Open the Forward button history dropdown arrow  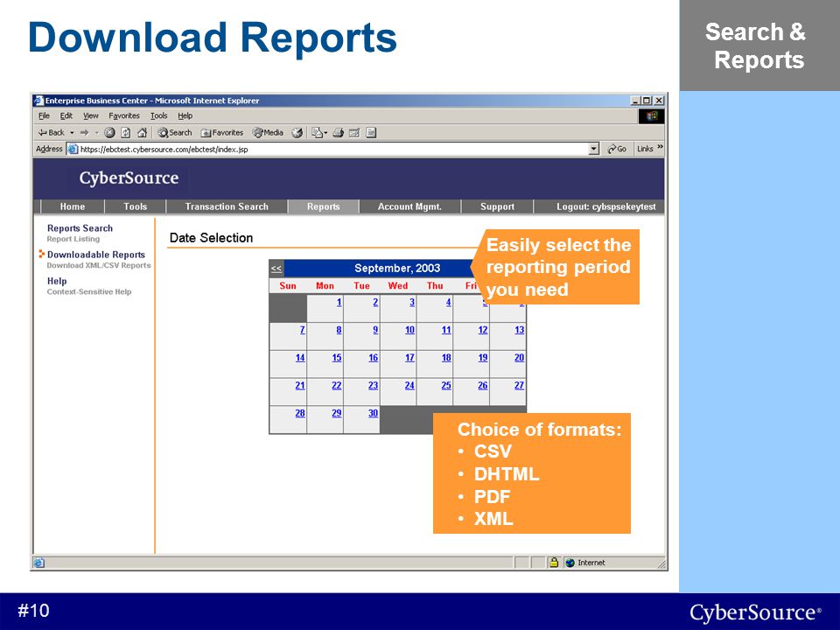click(x=97, y=133)
